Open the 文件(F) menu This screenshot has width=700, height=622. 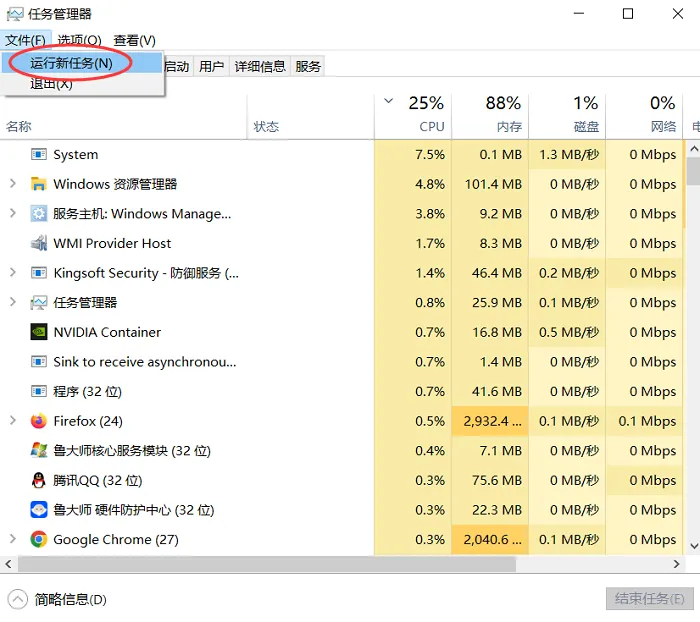click(x=25, y=40)
